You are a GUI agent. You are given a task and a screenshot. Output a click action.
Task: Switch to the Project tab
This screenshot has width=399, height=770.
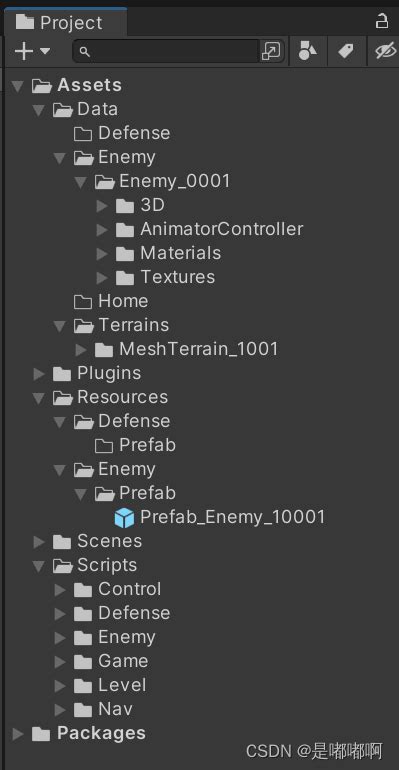tap(60, 23)
